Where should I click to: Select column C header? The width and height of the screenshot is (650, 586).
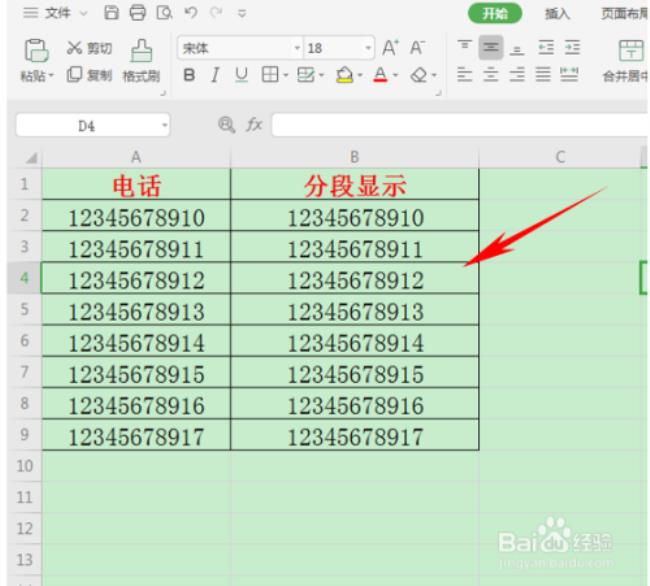point(560,157)
